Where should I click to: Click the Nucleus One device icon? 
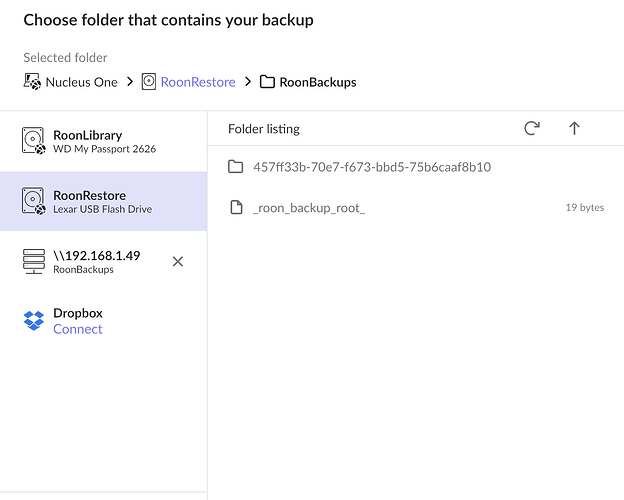click(x=32, y=82)
